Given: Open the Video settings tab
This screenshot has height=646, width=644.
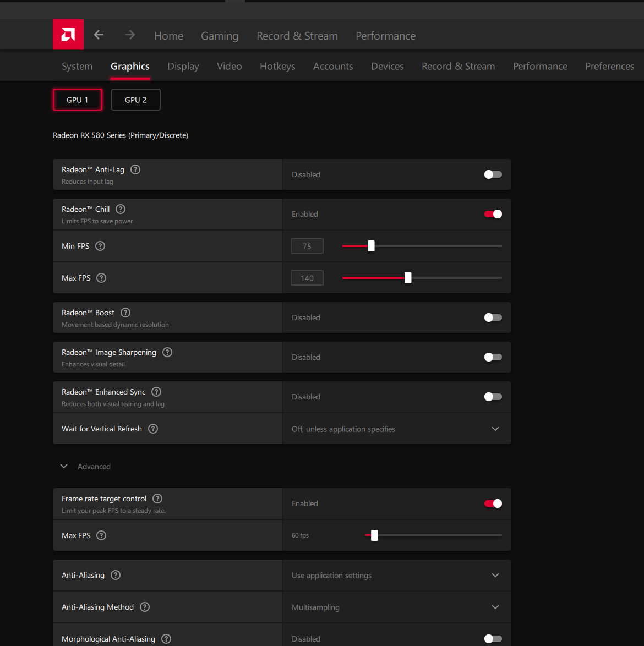Looking at the screenshot, I should click(229, 67).
